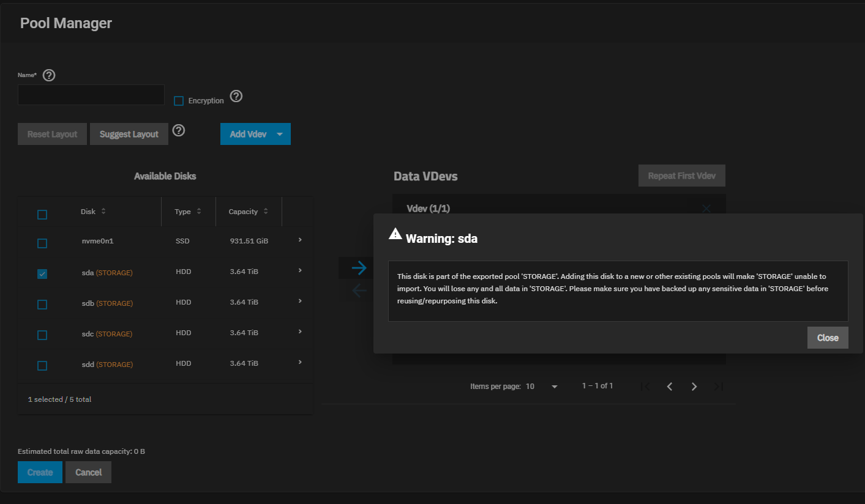Screen dimensions: 865x504
Task: Select sdd disk checkbox
Action: tap(42, 366)
